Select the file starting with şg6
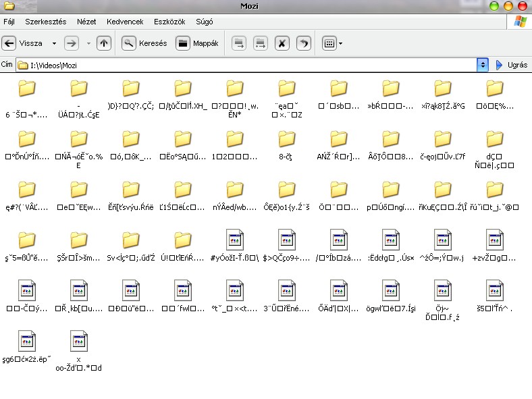 (x=27, y=347)
